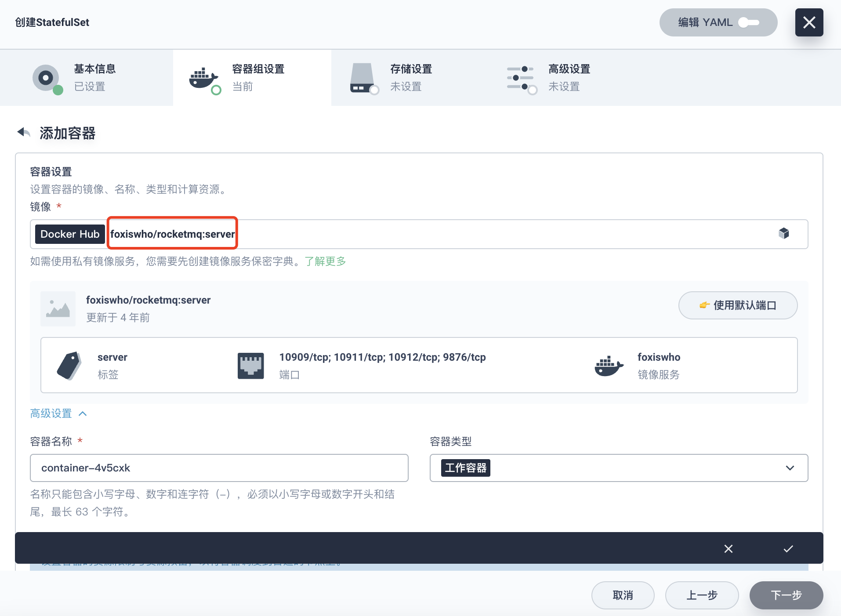The image size is (841, 616).
Task: Click the server tag label text
Action: point(112,357)
